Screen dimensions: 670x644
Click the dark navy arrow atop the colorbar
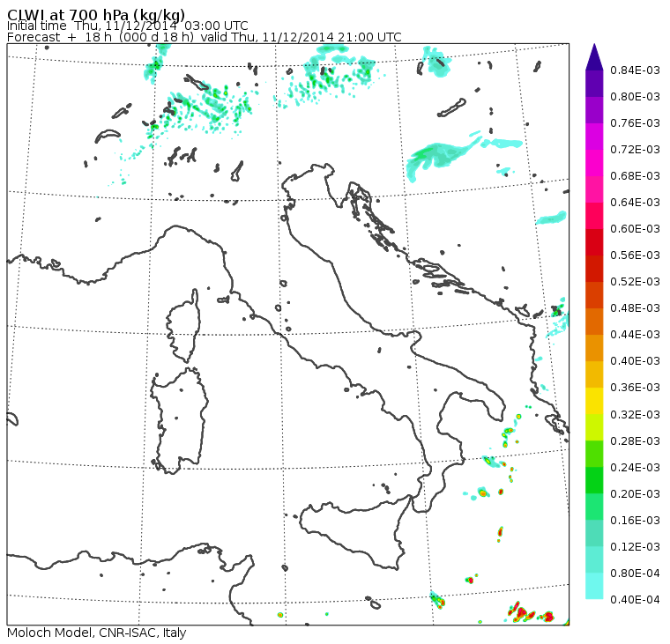[x=594, y=57]
